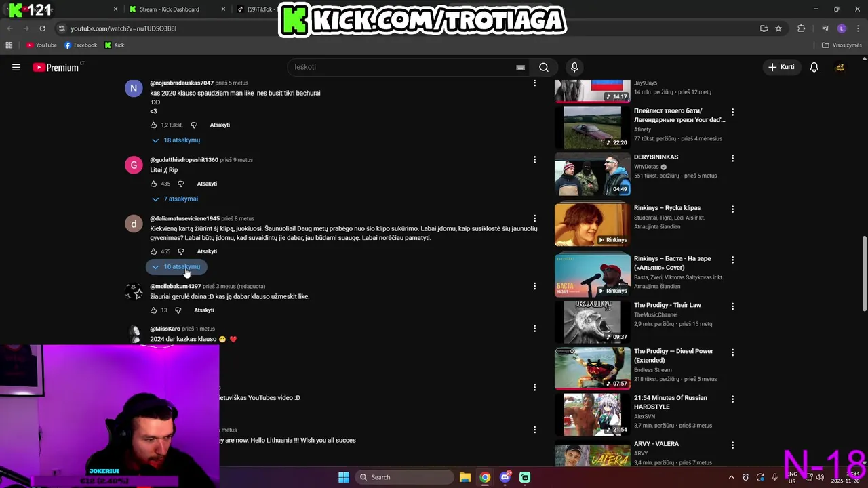
Task: Reply to daliamatuseviciene1945 with Atsakyti
Action: 207,251
